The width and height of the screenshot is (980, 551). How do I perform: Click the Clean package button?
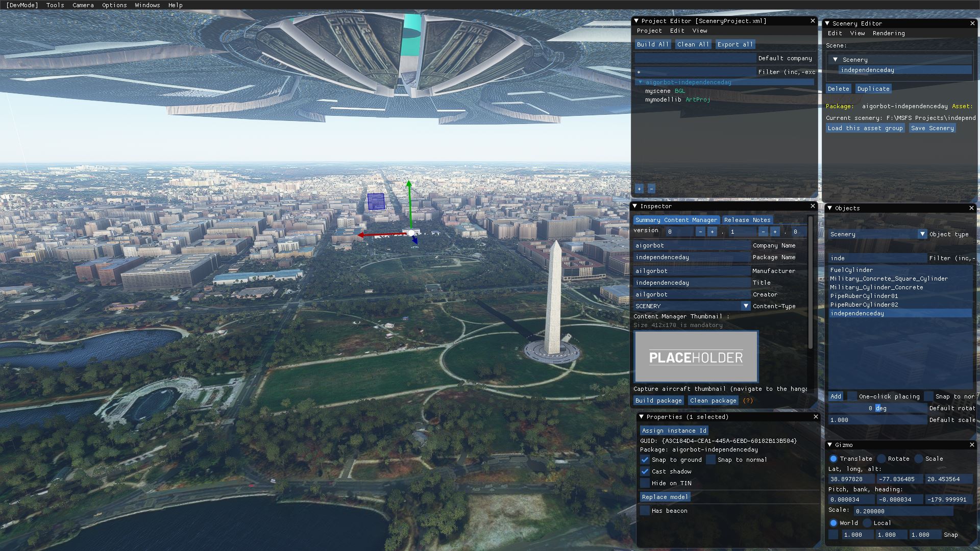(713, 400)
